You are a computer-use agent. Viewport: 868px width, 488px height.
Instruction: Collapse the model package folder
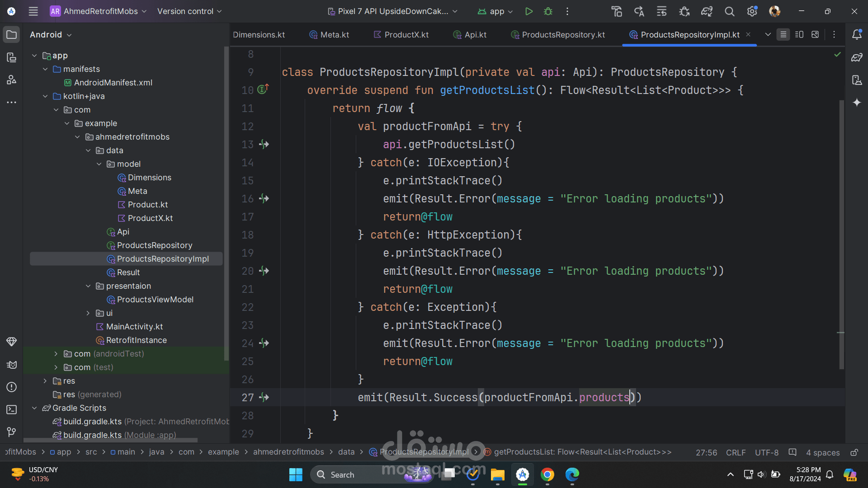point(99,164)
